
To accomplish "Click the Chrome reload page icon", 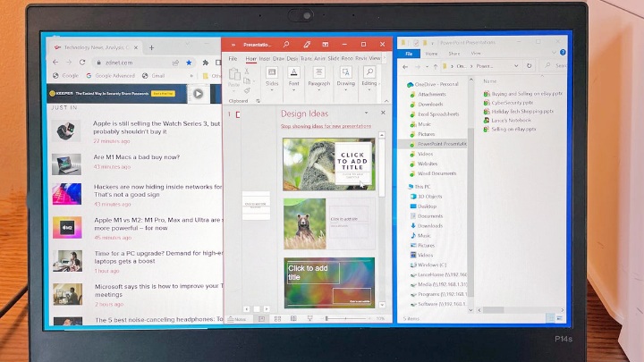I will 82,63.
